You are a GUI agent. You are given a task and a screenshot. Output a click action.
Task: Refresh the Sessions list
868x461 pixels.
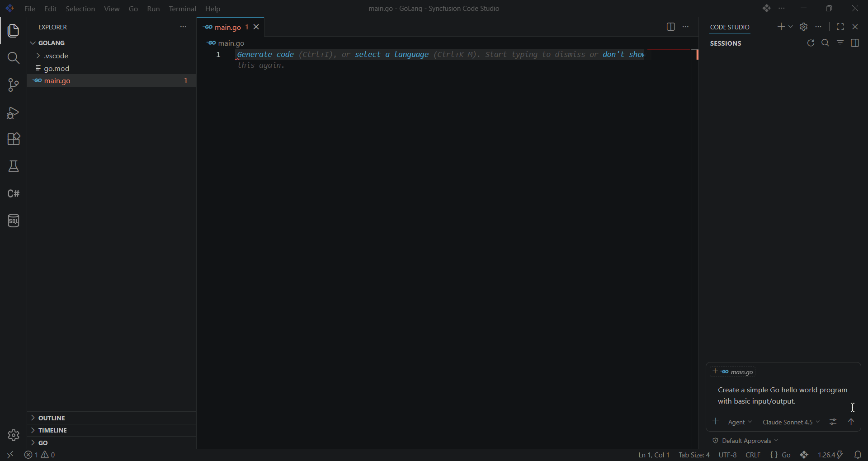tap(811, 43)
